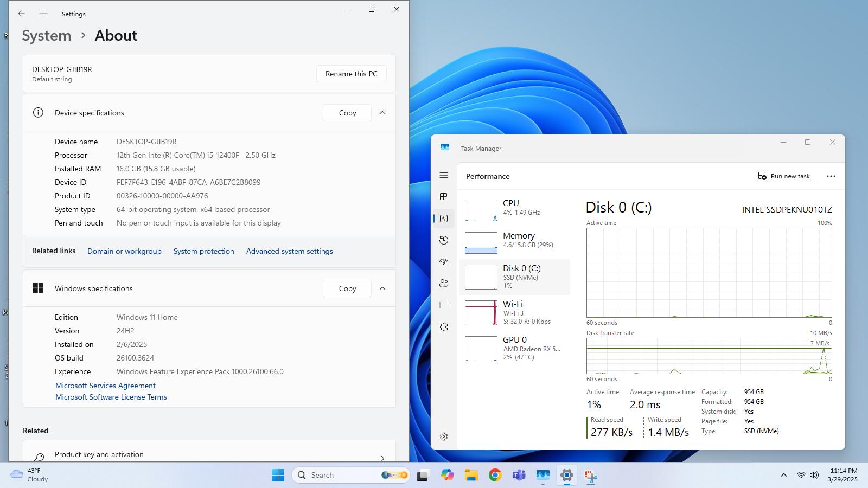Image resolution: width=868 pixels, height=488 pixels.
Task: Open the Processes page in Task Manager sidebar
Action: coord(444,196)
